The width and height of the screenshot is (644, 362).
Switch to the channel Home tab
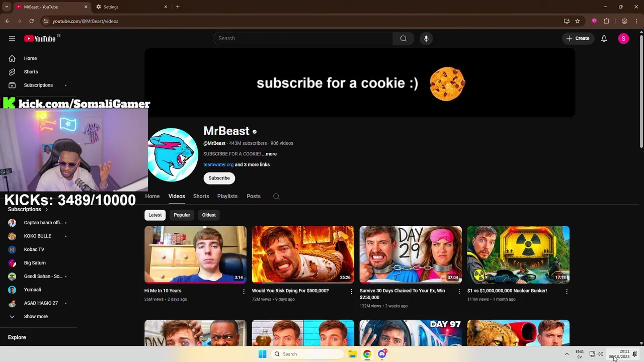pyautogui.click(x=152, y=196)
